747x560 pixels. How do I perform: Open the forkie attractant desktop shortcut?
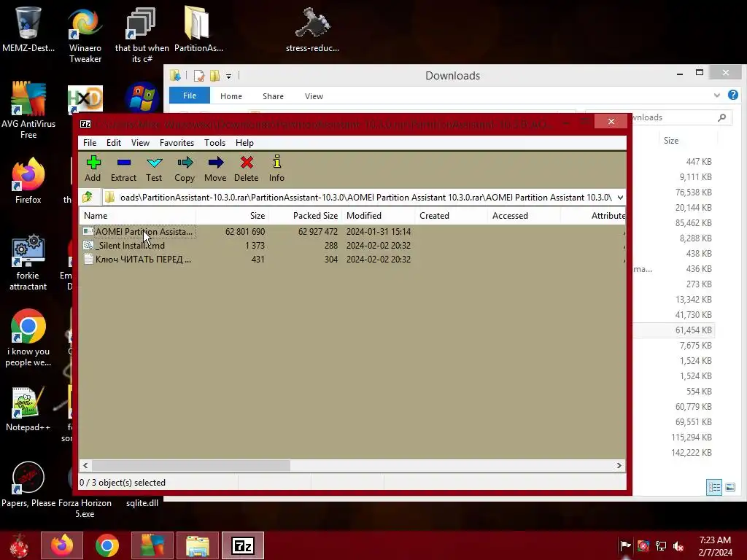click(x=28, y=262)
